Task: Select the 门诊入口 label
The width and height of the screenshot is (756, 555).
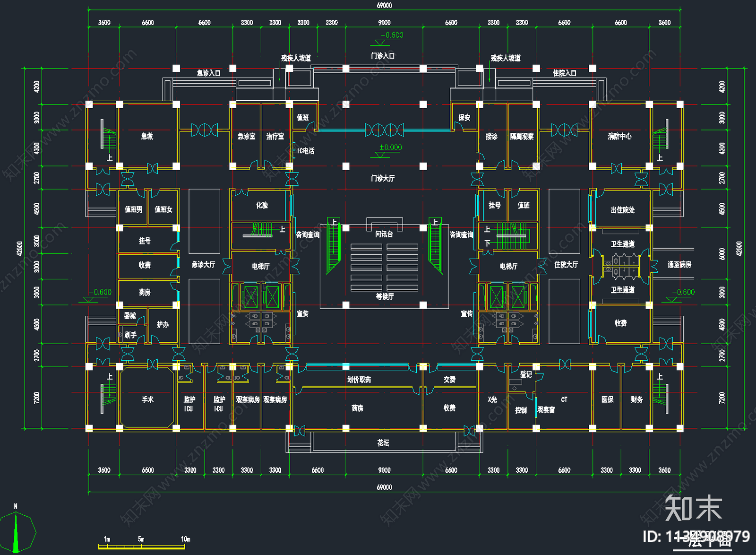Action: [383, 56]
